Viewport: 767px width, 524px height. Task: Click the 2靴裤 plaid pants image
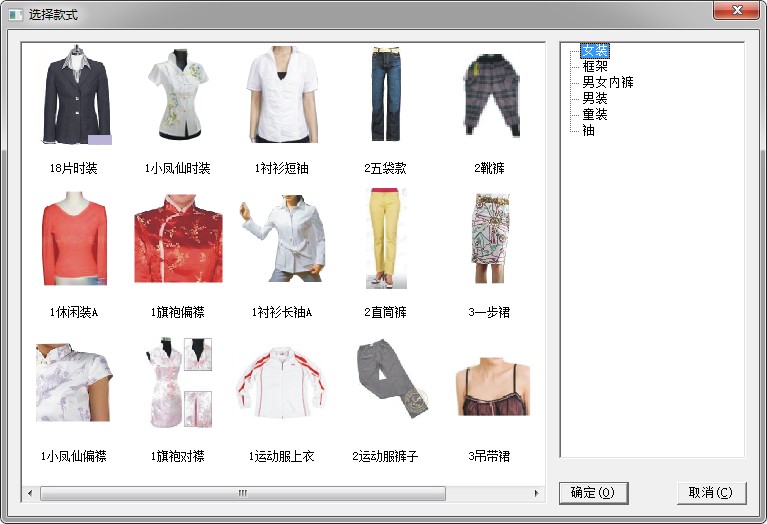click(489, 96)
